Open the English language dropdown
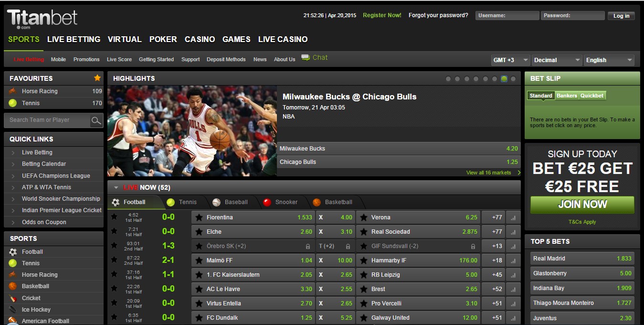The height and width of the screenshot is (325, 644). (x=609, y=60)
